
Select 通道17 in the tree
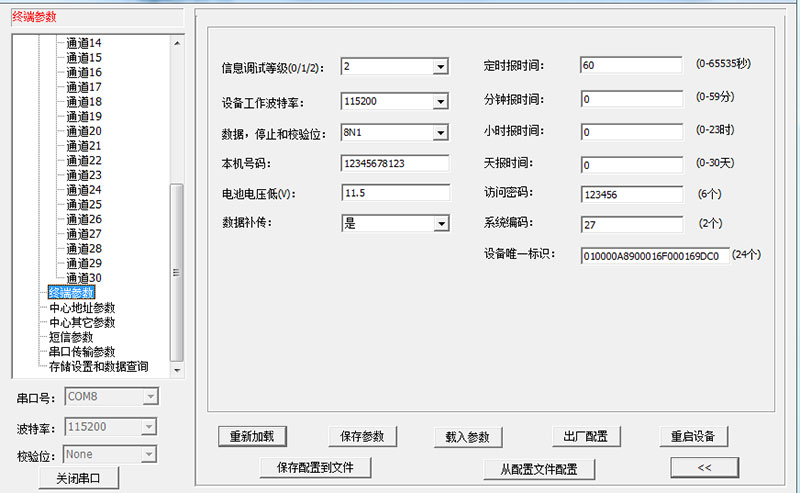tap(84, 87)
